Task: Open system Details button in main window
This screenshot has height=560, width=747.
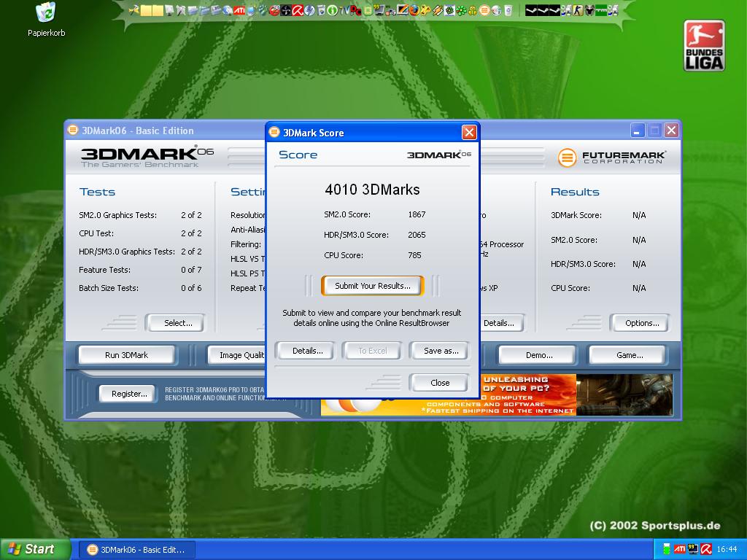Action: [x=500, y=323]
